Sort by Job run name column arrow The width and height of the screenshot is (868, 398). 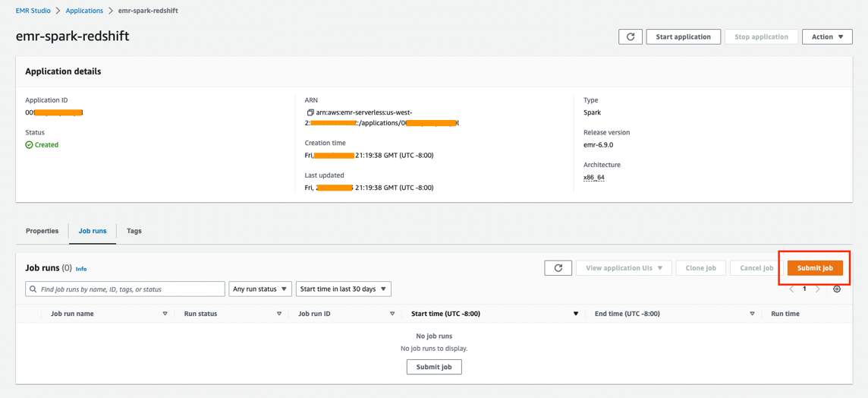point(165,314)
